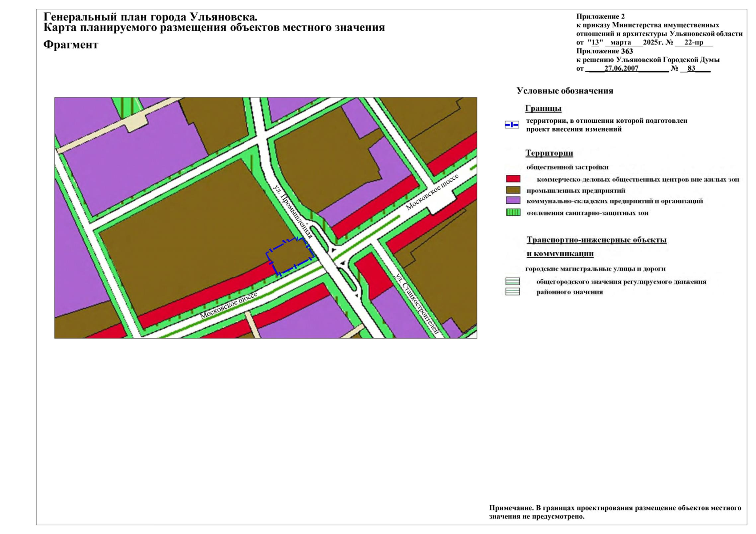This screenshot has width=756, height=534.
Task: Click the red commercial-business zone legend swatch
Action: point(513,179)
